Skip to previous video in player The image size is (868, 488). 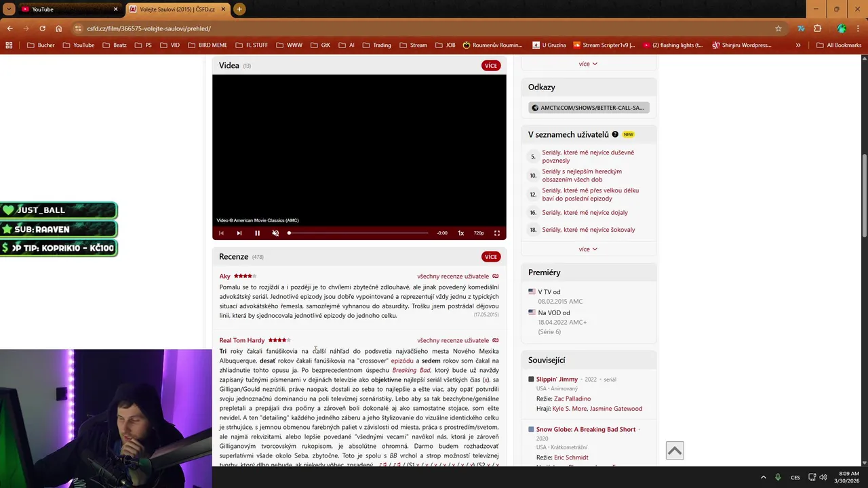(x=221, y=233)
